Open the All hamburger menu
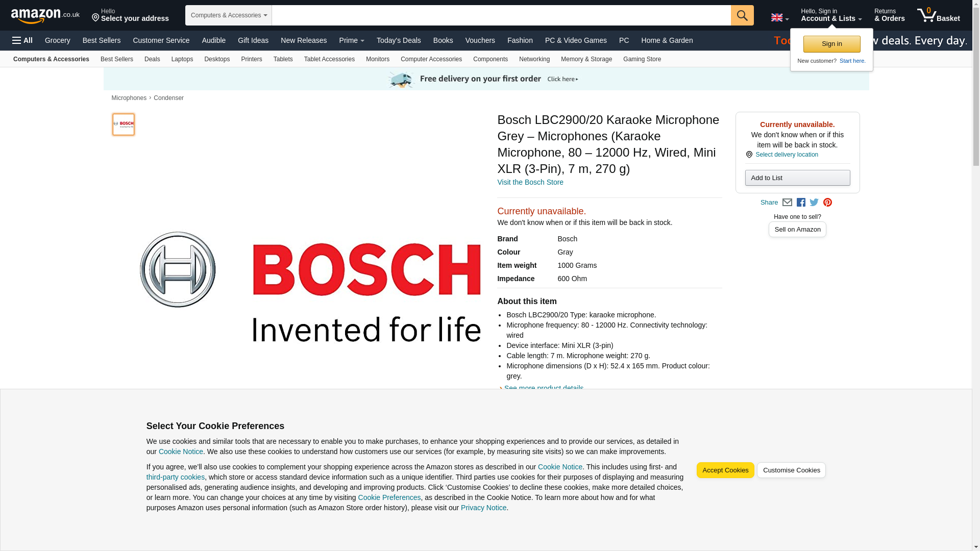This screenshot has width=980, height=551. tap(22, 40)
